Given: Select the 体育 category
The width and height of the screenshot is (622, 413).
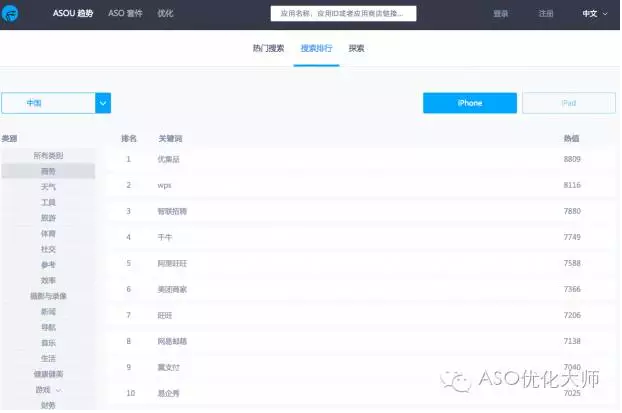Looking at the screenshot, I should tap(48, 234).
